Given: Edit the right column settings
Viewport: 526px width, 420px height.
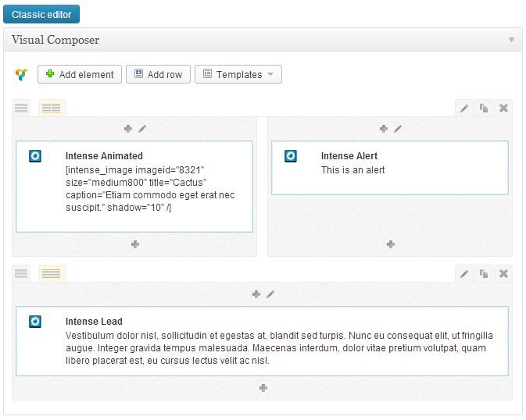Looking at the screenshot, I should pyautogui.click(x=398, y=129).
